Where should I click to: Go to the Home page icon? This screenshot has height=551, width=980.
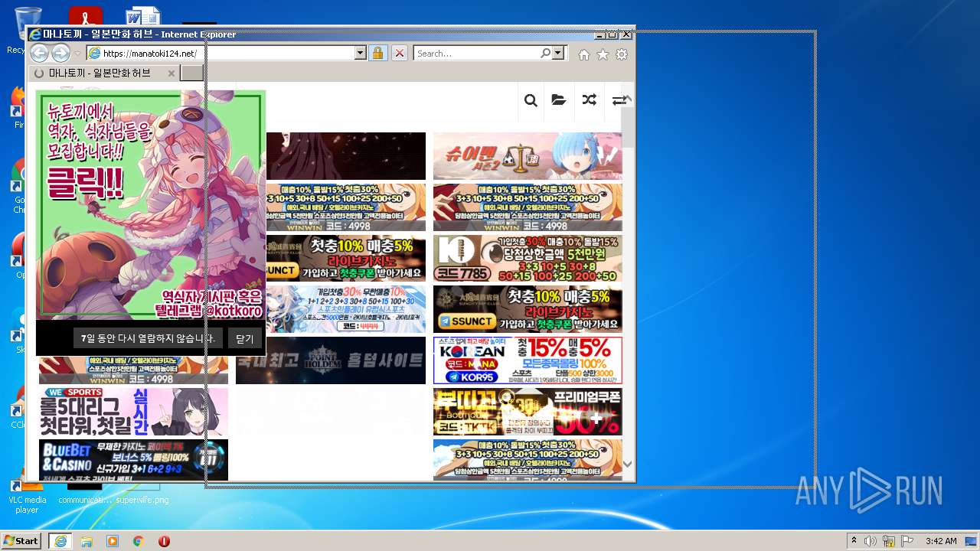tap(584, 54)
